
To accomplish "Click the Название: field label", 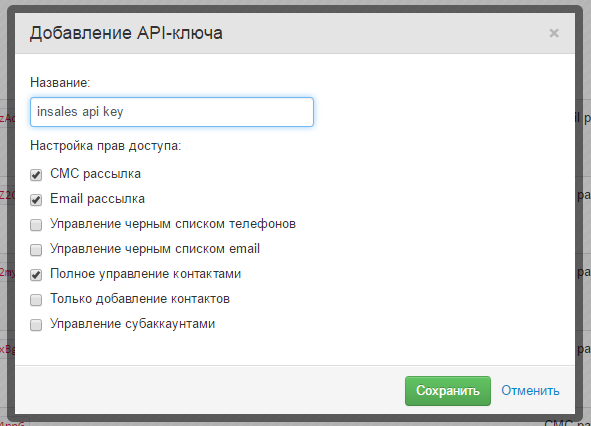I will [60, 83].
